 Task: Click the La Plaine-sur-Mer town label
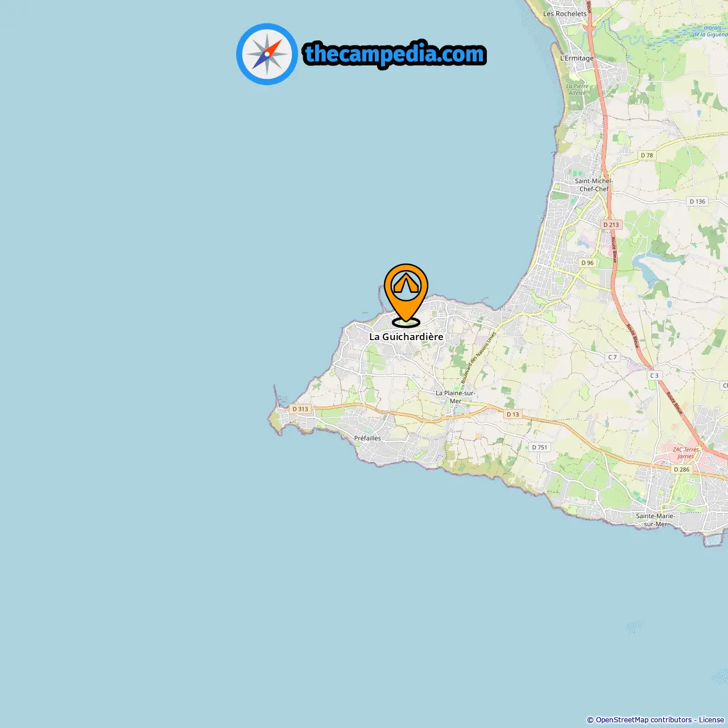point(456,397)
